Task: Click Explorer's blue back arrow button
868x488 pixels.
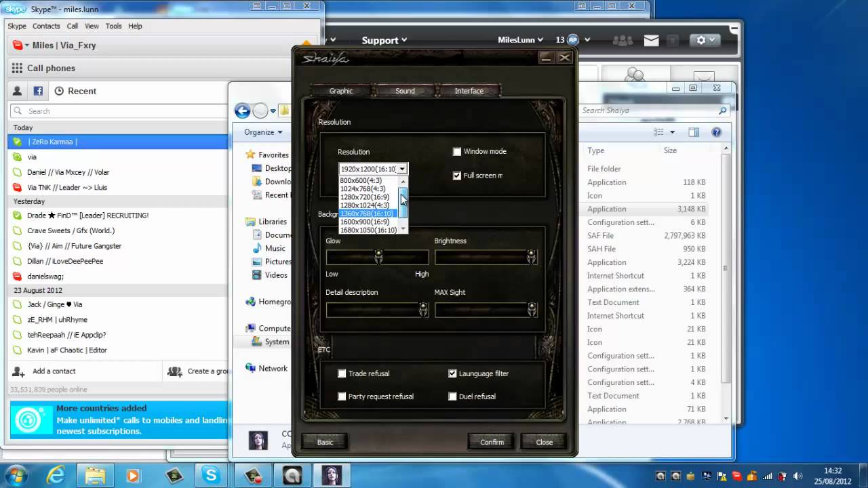Action: coord(242,110)
